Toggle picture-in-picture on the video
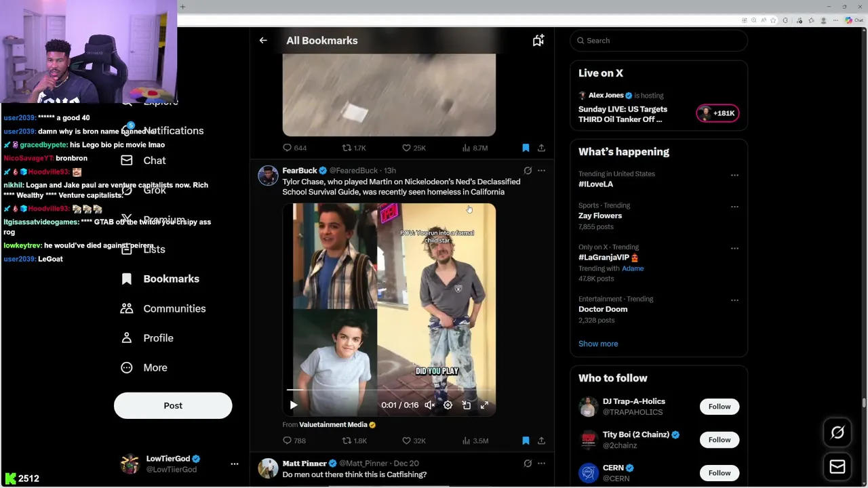The image size is (868, 488). (x=467, y=405)
